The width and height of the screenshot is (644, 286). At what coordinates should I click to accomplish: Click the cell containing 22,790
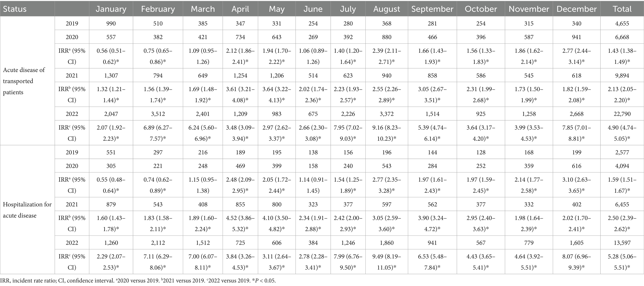pos(622,114)
